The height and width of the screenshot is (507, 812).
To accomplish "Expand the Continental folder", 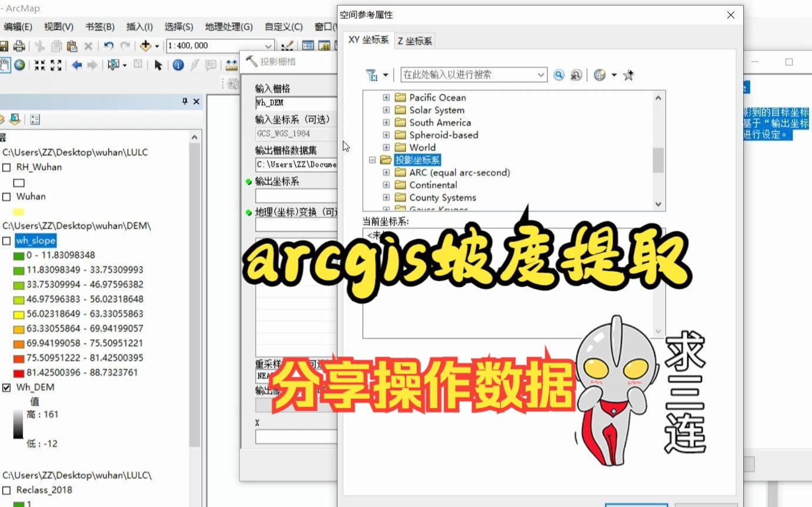I will tap(386, 184).
